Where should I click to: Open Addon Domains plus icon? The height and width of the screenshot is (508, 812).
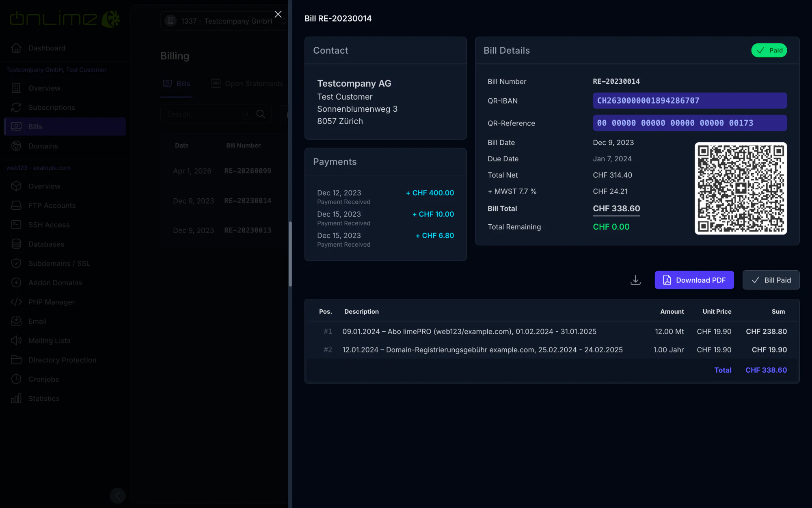[x=16, y=283]
